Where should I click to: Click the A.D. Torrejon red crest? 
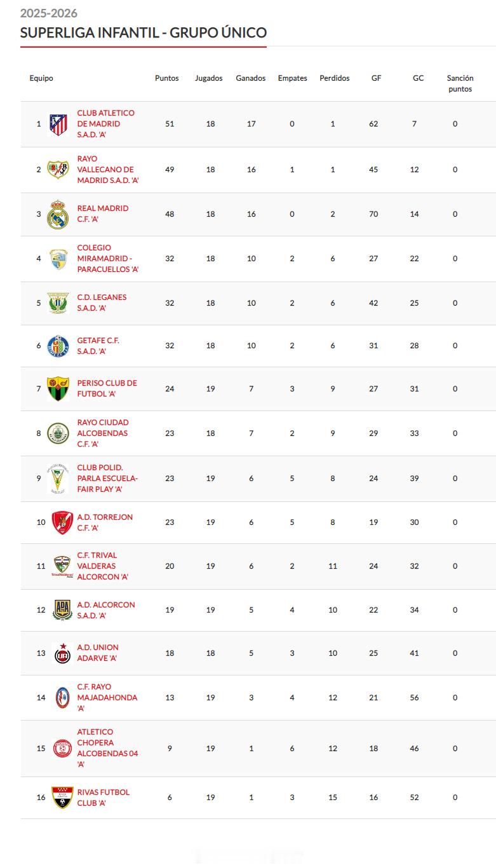point(62,522)
